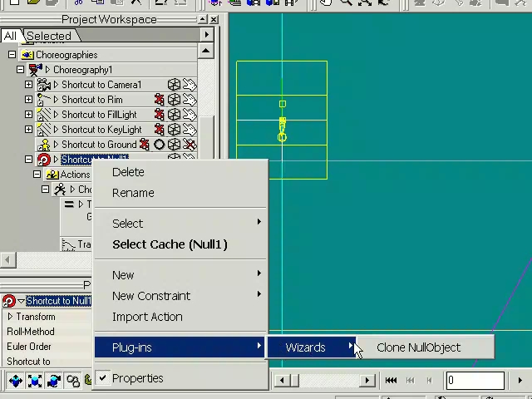Click the Ground model icon
Screen dimensions: 532x399
tap(43, 145)
